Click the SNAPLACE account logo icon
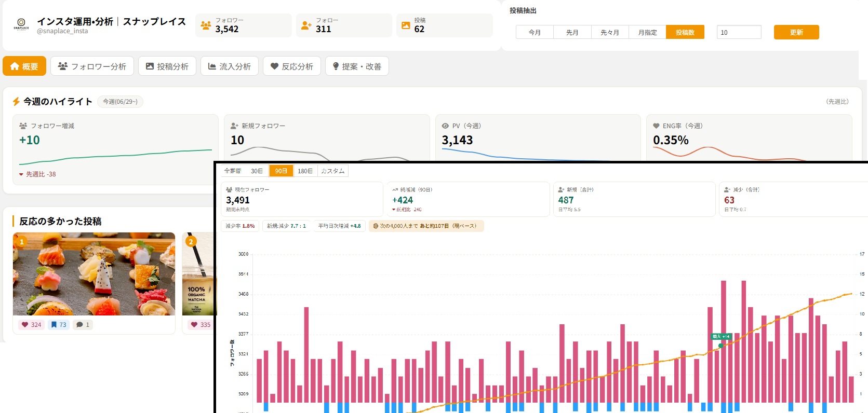Image resolution: width=868 pixels, height=413 pixels. [x=21, y=24]
